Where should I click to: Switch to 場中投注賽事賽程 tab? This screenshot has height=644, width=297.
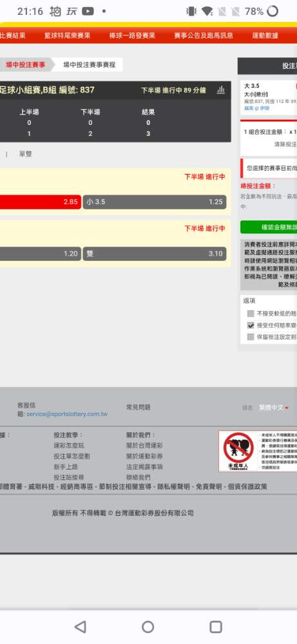click(89, 64)
